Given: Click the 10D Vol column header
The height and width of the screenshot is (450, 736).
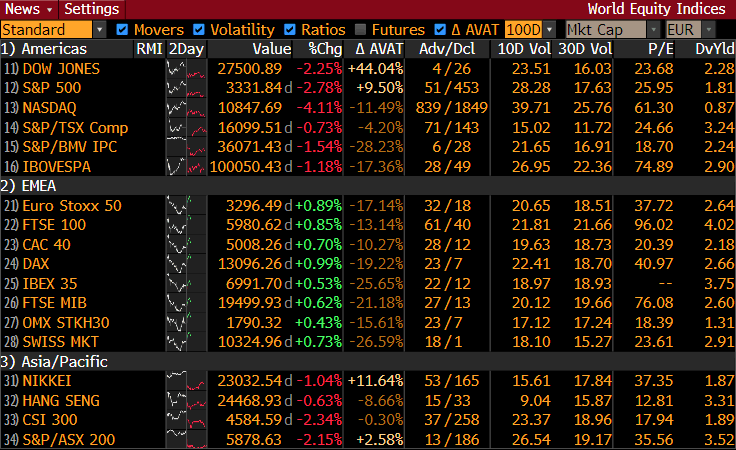Looking at the screenshot, I should 524,49.
